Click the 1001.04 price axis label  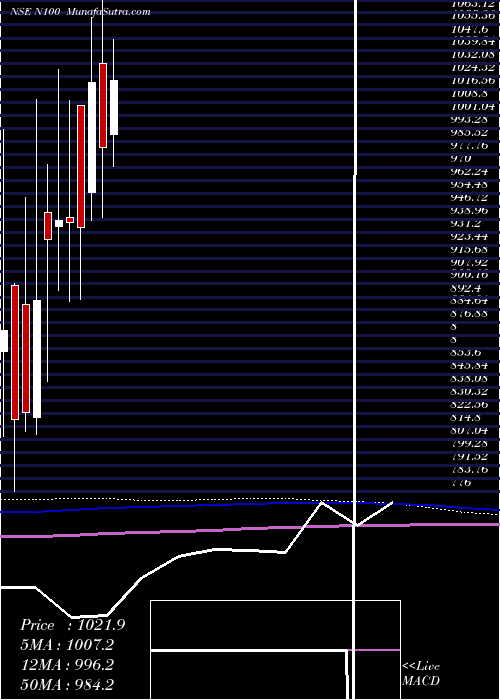[x=474, y=107]
